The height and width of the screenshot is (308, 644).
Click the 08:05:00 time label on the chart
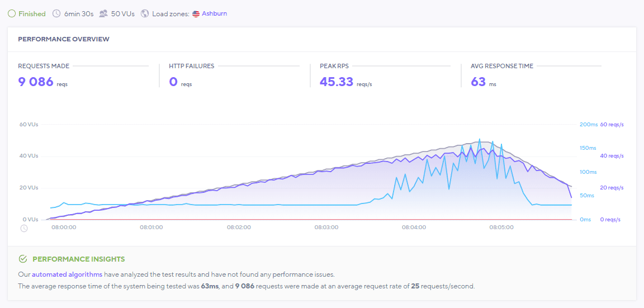[x=501, y=228]
